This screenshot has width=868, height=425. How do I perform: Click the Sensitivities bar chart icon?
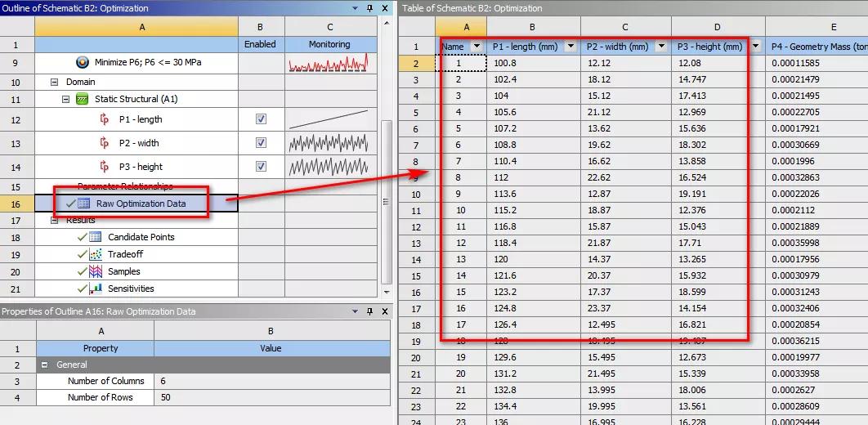click(x=95, y=289)
